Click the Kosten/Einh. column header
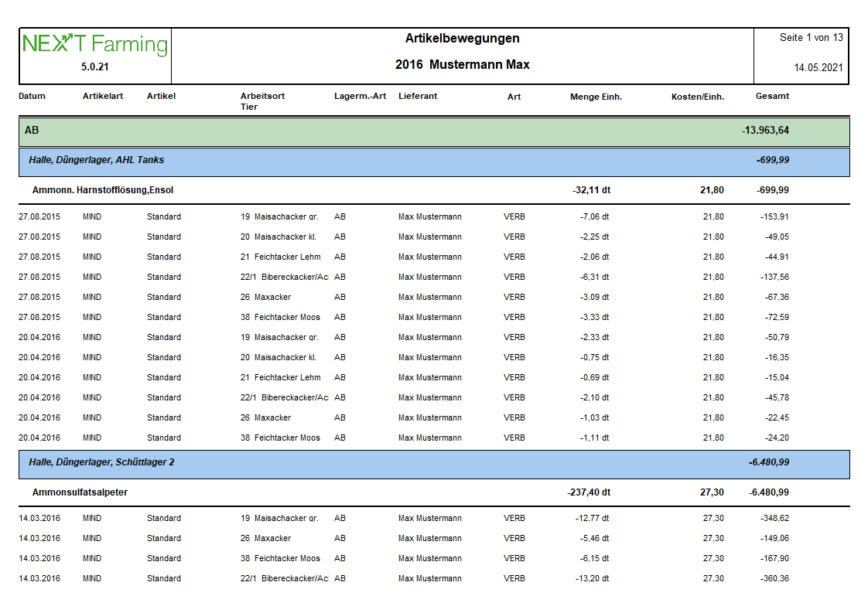This screenshot has width=868, height=613. click(697, 97)
